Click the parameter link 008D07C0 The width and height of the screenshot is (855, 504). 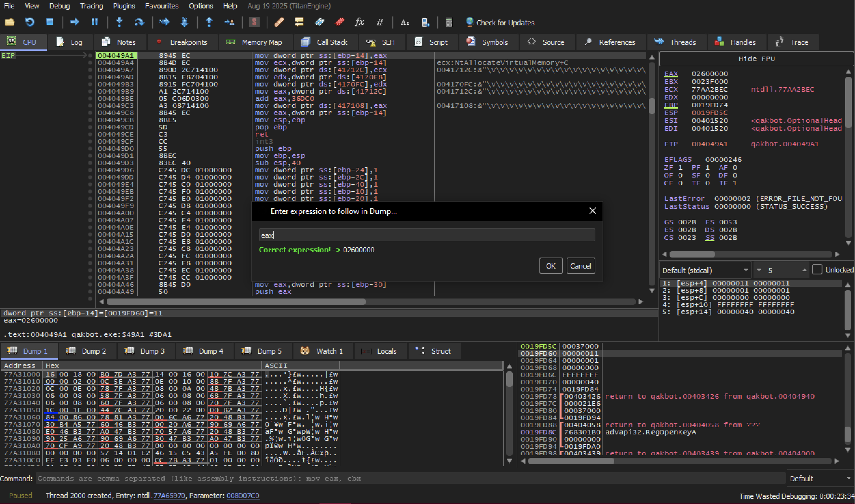pos(243,496)
